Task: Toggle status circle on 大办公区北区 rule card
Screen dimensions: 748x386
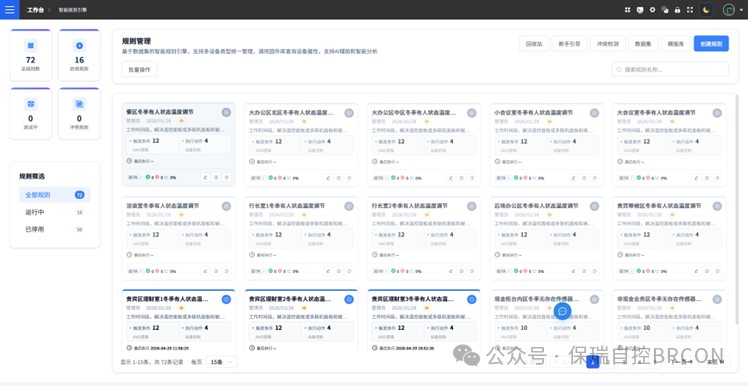Action: pos(349,113)
